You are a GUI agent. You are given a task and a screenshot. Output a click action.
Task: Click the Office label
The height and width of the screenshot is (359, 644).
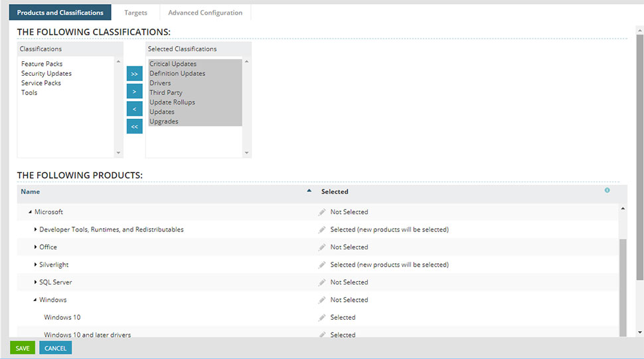48,247
